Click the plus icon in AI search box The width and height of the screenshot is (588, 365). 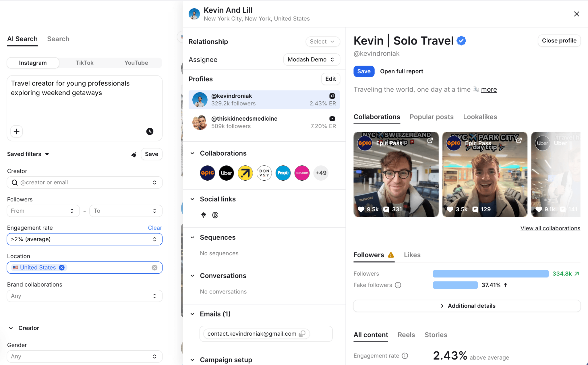17,132
